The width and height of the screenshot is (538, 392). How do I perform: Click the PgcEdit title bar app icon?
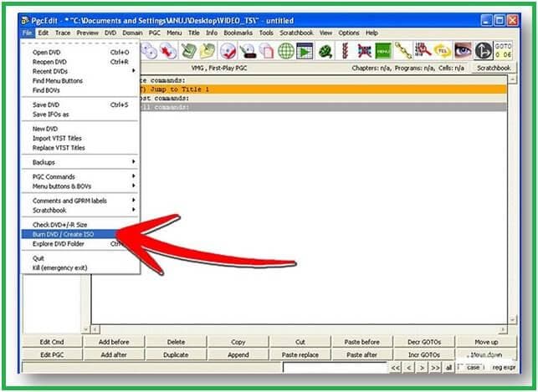tap(25, 21)
